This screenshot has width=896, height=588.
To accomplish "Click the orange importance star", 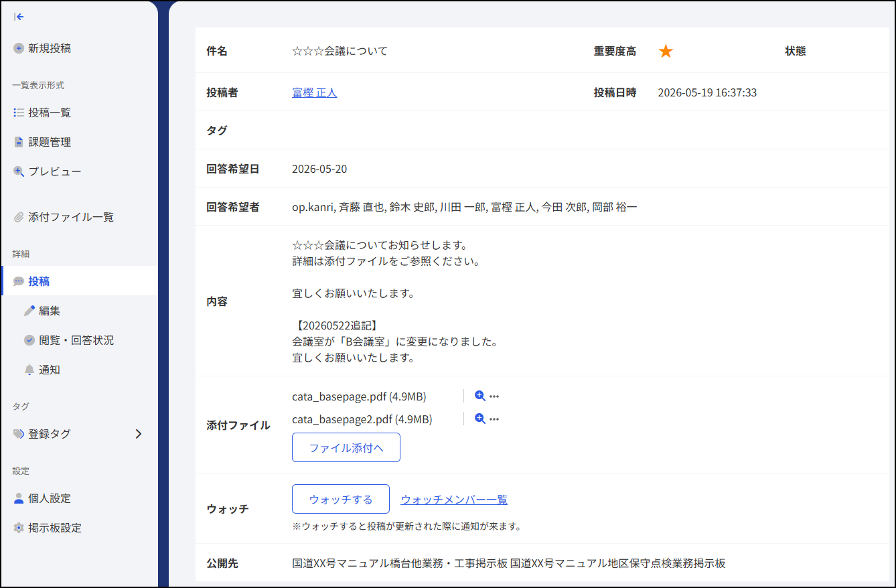I will [666, 51].
